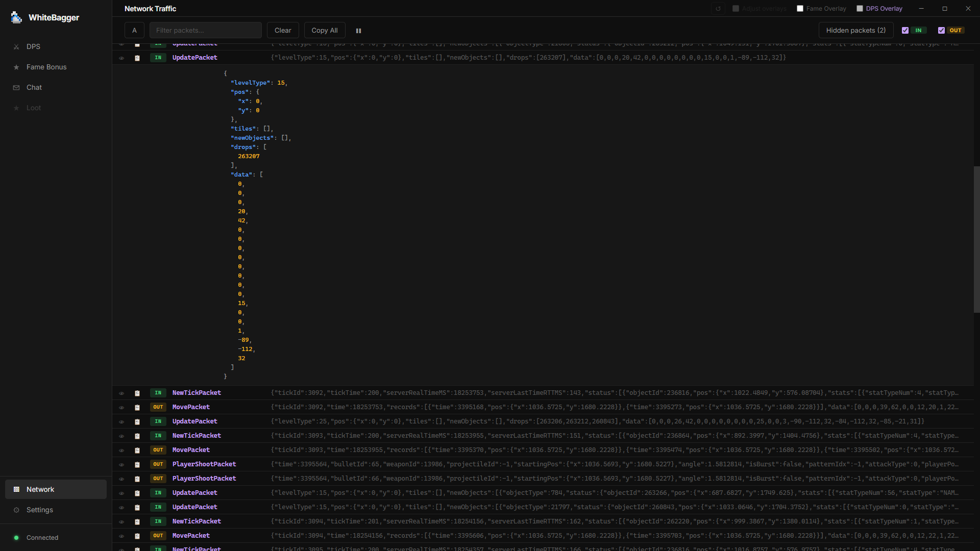The image size is (980, 551).
Task: Click eye icon for UpdatePacket objectType 784
Action: 121,493
